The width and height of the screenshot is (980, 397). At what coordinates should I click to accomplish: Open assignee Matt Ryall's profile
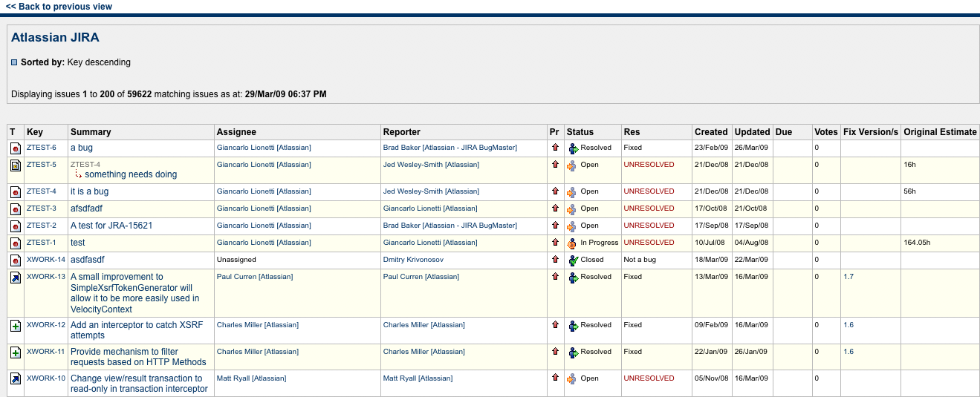point(251,378)
